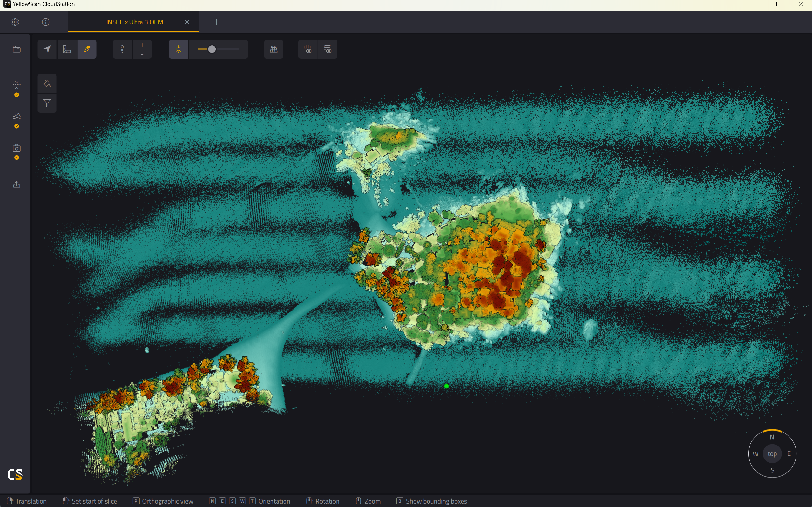The width and height of the screenshot is (812, 507).
Task: Open the paint bucket colorization tool
Action: pos(47,83)
